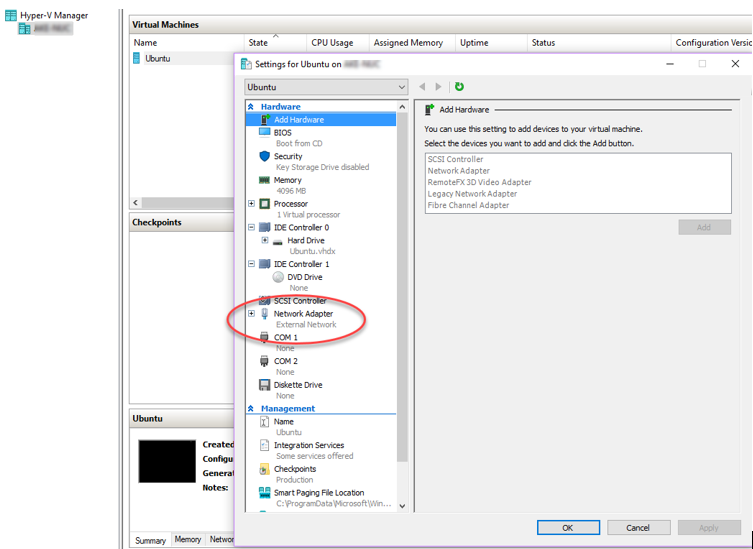
Task: Select Ubuntu.vhdx under Hard Drive
Action: (x=312, y=251)
